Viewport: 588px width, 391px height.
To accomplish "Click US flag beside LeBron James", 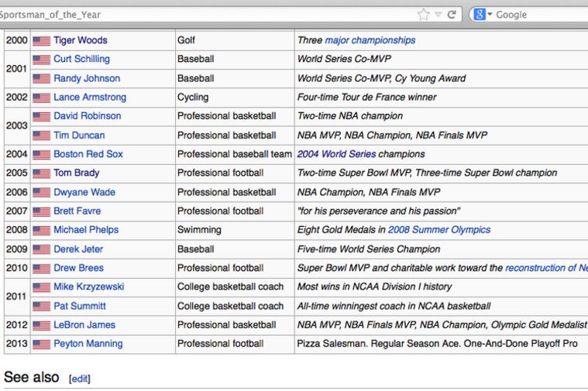I will coord(41,326).
